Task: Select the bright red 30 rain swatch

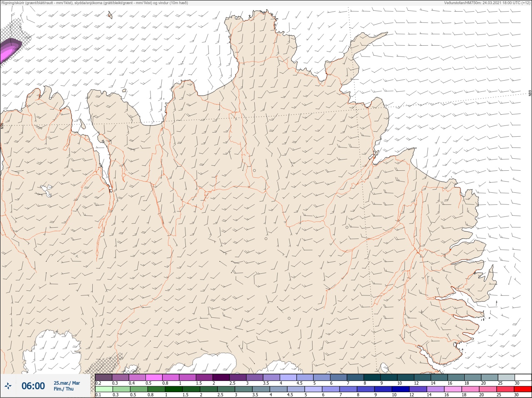Action: coord(523,389)
